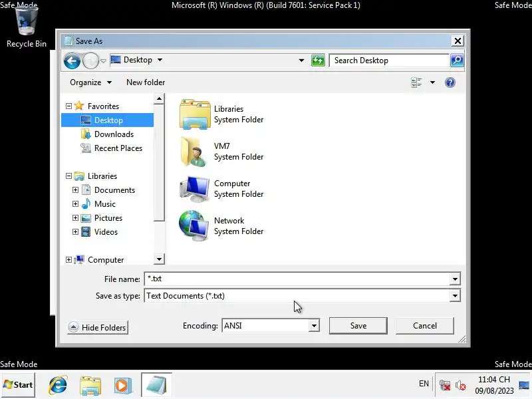Select the Recycle Bin desktop icon

(x=26, y=27)
